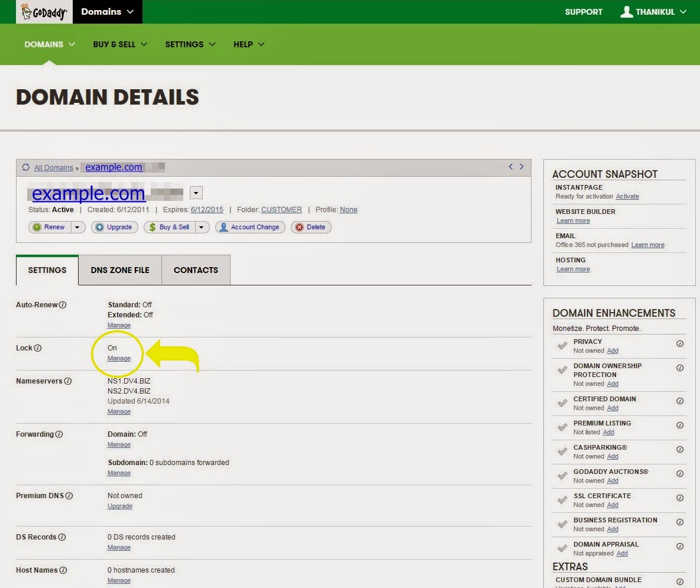Image resolution: width=700 pixels, height=588 pixels.
Task: Select the SETTINGS tab
Action: coord(47,270)
